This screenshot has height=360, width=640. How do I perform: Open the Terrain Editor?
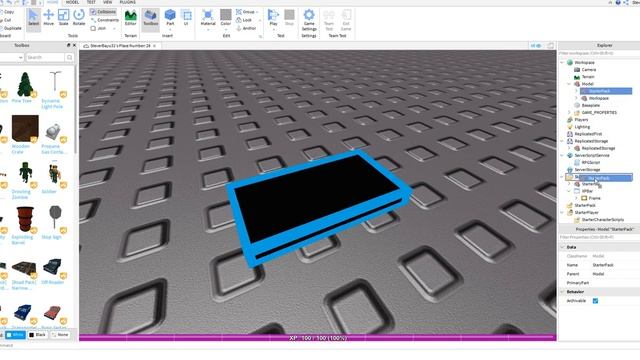[x=131, y=18]
